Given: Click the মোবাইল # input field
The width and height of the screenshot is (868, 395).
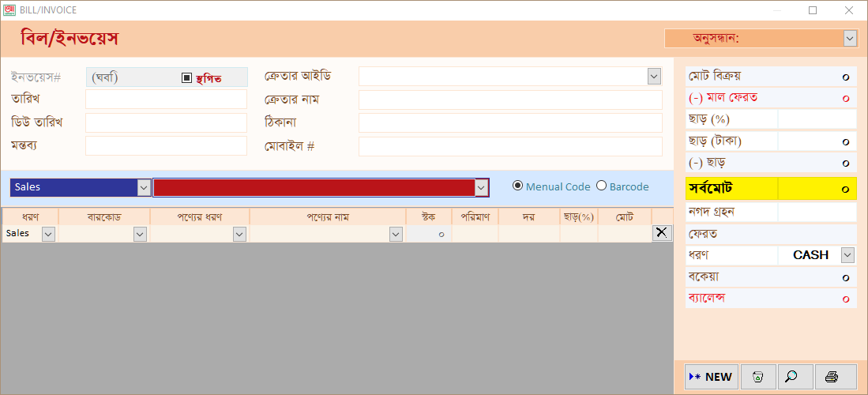Looking at the screenshot, I should pos(510,147).
